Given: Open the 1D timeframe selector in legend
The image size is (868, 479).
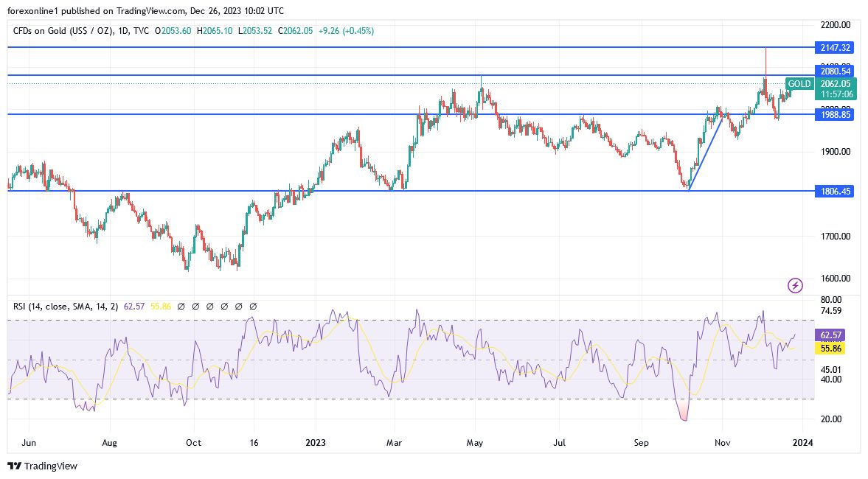Looking at the screenshot, I should pos(124,31).
